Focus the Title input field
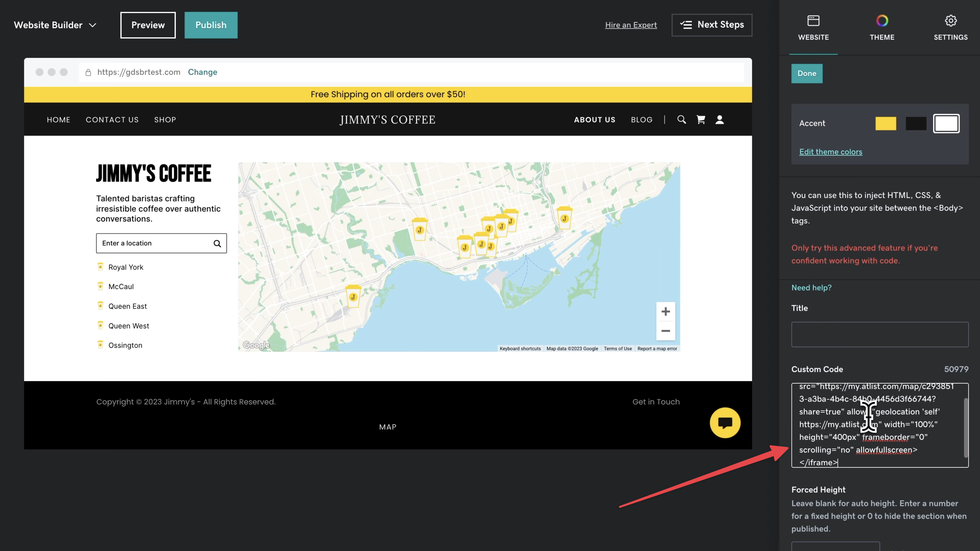Viewport: 980px width, 551px height. click(880, 335)
